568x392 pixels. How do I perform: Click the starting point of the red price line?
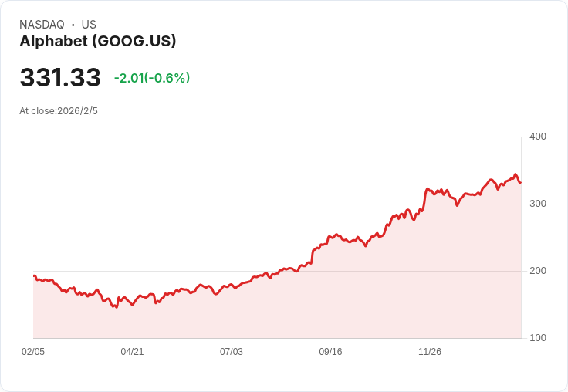tap(34, 276)
